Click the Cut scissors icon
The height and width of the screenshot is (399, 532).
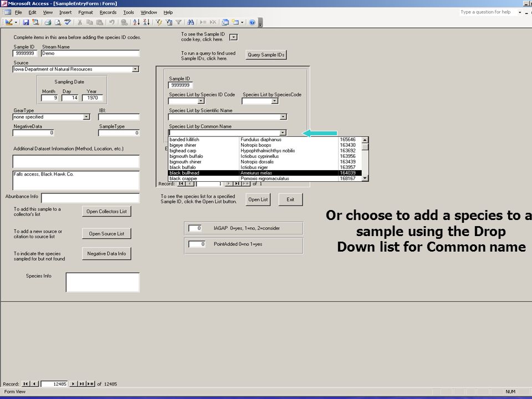pyautogui.click(x=80, y=22)
